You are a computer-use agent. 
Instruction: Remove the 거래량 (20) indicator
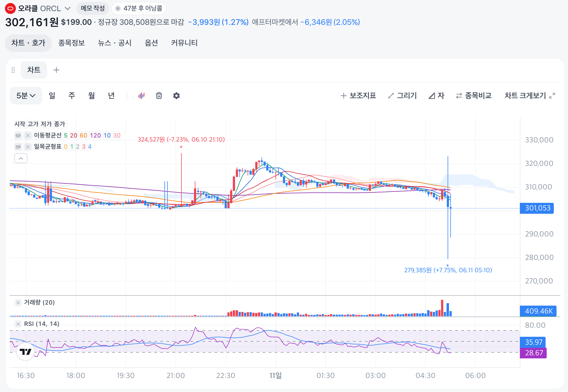18,303
